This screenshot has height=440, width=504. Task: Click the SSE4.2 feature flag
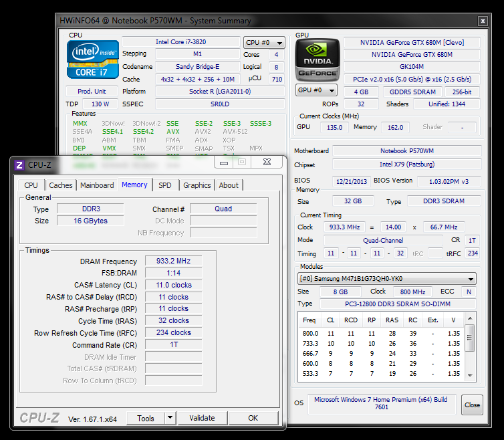pos(143,132)
